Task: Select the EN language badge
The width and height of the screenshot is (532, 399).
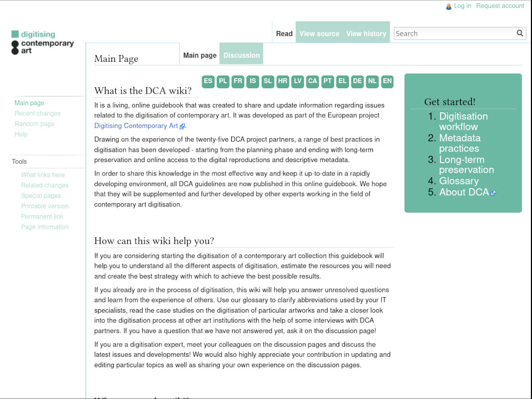Action: (387, 81)
